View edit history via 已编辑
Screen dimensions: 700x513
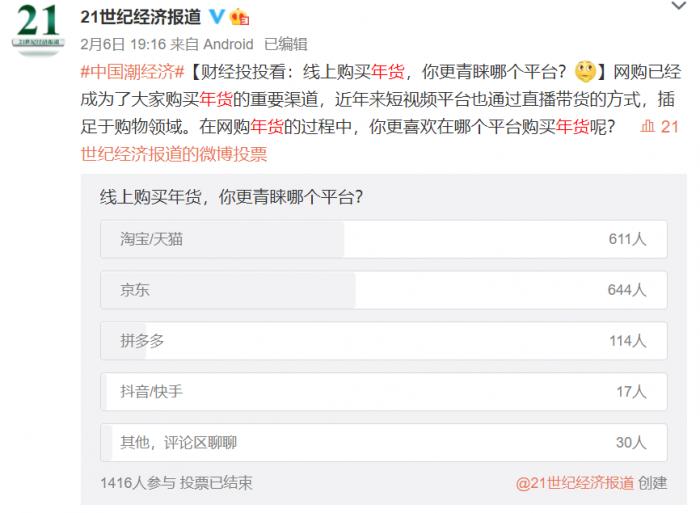(285, 44)
